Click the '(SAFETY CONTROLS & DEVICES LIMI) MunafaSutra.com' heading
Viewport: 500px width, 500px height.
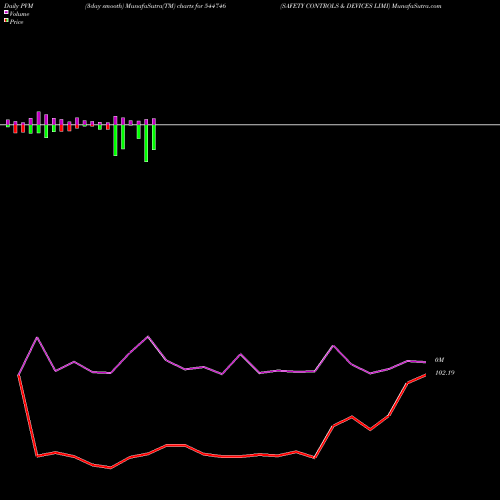pos(361,6)
